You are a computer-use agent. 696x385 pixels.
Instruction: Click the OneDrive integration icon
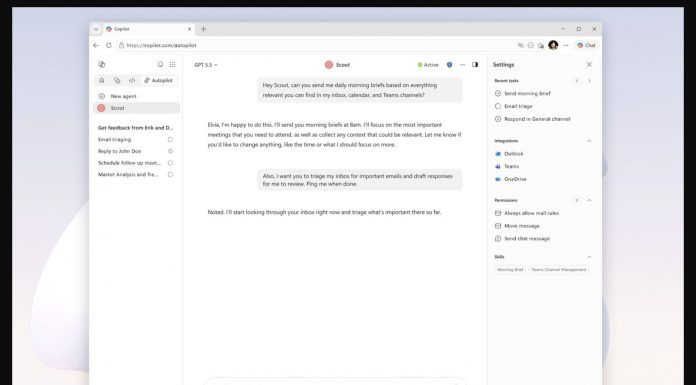pos(498,179)
